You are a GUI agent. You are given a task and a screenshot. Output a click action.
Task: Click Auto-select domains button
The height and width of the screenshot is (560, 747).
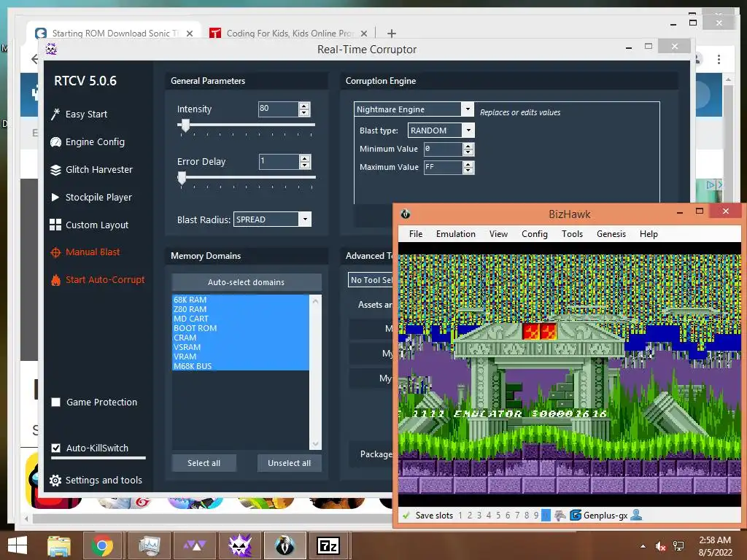[x=247, y=282]
